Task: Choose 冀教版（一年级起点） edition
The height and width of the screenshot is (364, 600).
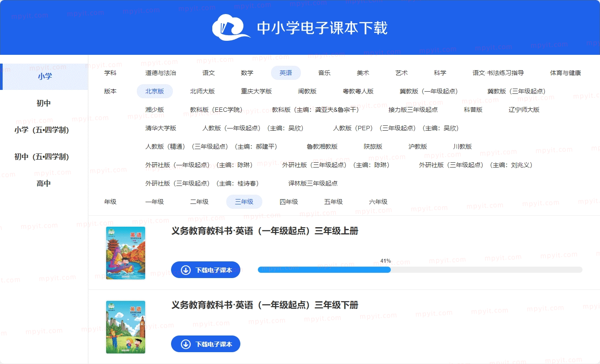Action: coord(431,91)
